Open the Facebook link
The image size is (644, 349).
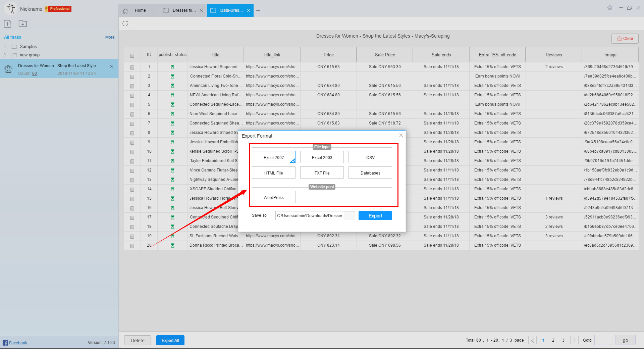pos(18,343)
